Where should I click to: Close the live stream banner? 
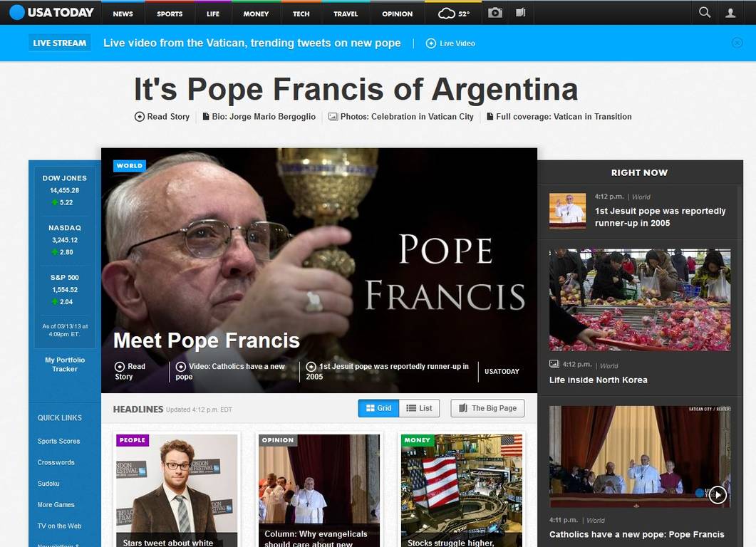coord(737,43)
